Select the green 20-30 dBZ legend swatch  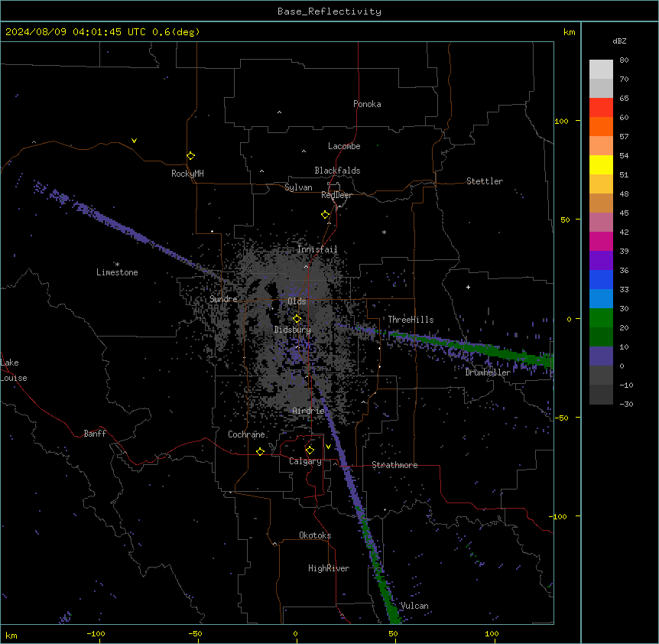coord(601,318)
